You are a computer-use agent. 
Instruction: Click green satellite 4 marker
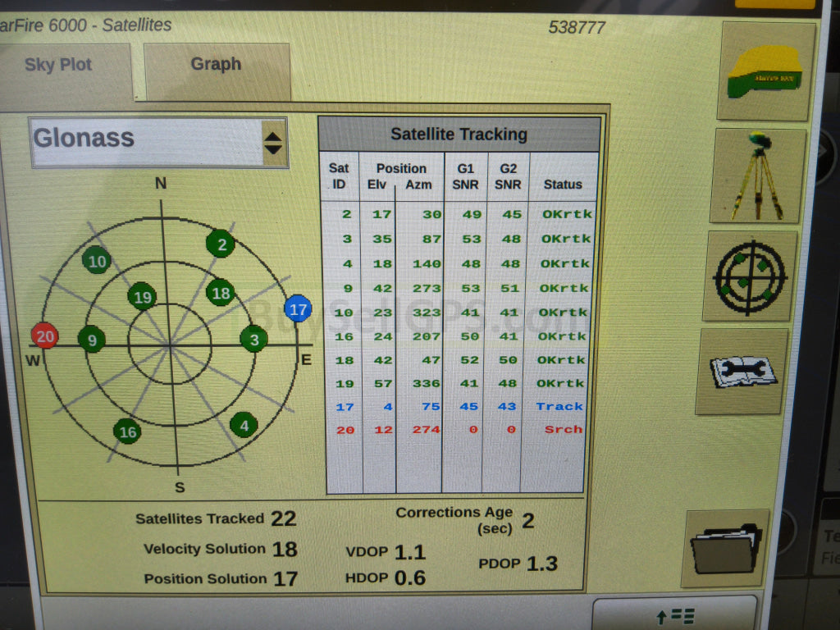click(243, 425)
